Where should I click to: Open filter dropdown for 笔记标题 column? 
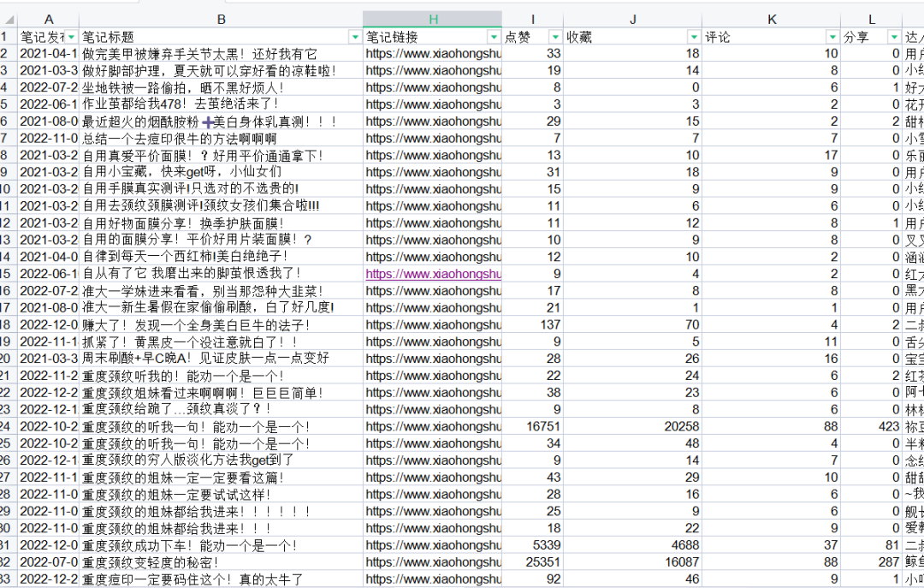click(x=355, y=37)
